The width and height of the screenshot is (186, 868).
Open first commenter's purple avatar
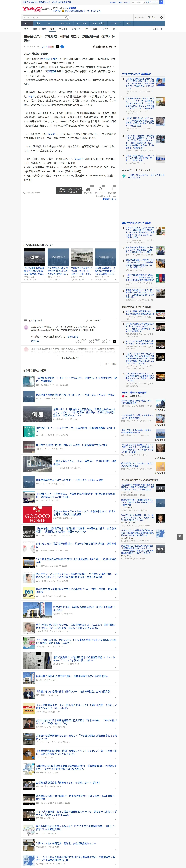coord(26,328)
